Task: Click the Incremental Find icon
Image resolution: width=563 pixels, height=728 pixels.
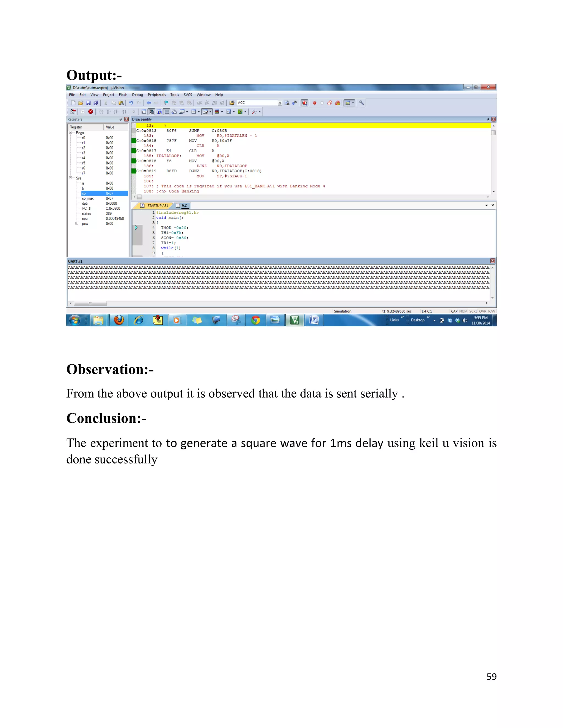Action: pos(294,103)
